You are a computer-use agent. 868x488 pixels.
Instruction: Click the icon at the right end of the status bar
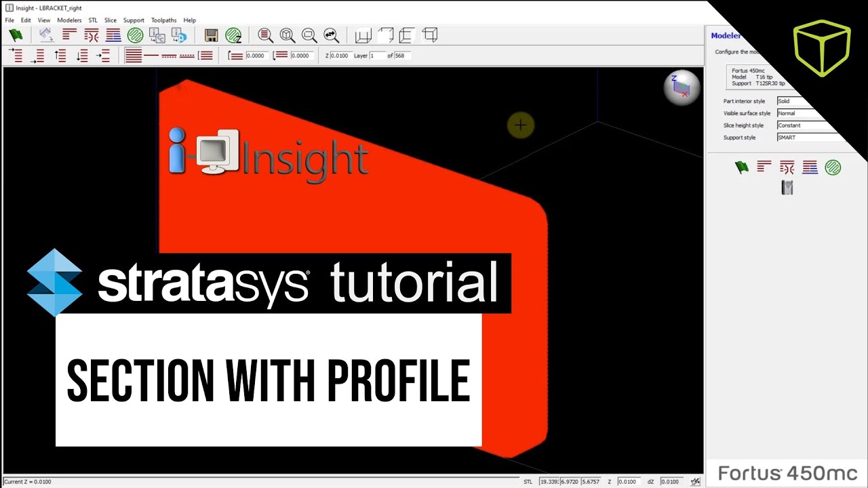click(695, 481)
